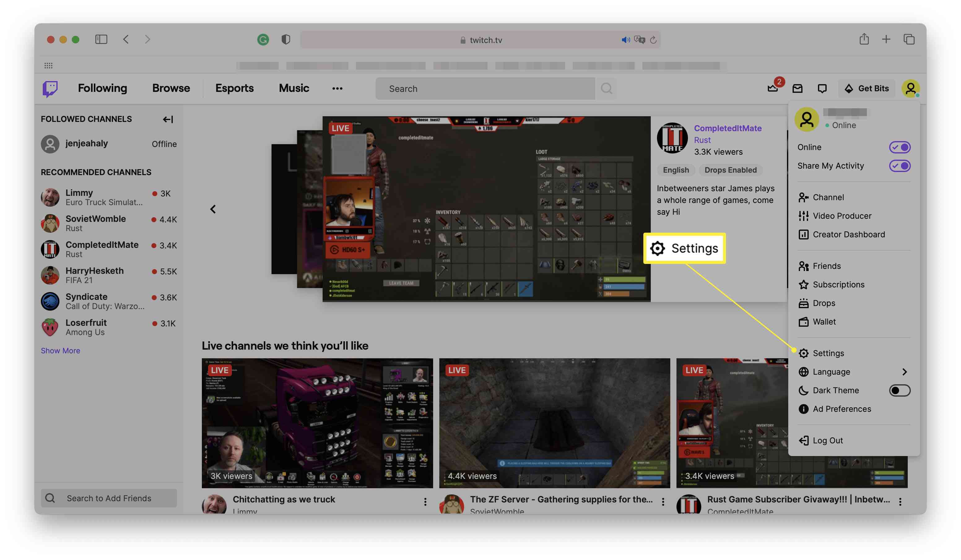Image resolution: width=961 pixels, height=560 pixels.
Task: Click the Twitch Search field
Action: coord(485,88)
